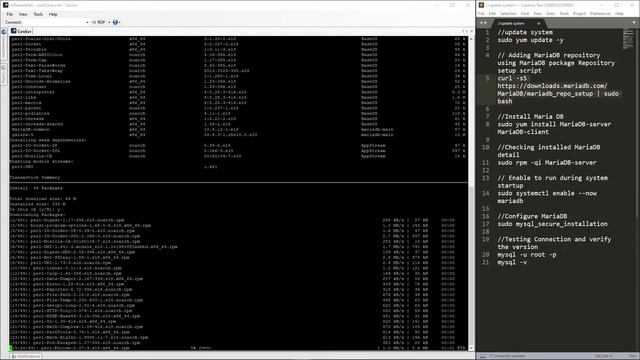
Task: Open the tab list dropdown in Sublime Text
Action: coord(634,23)
